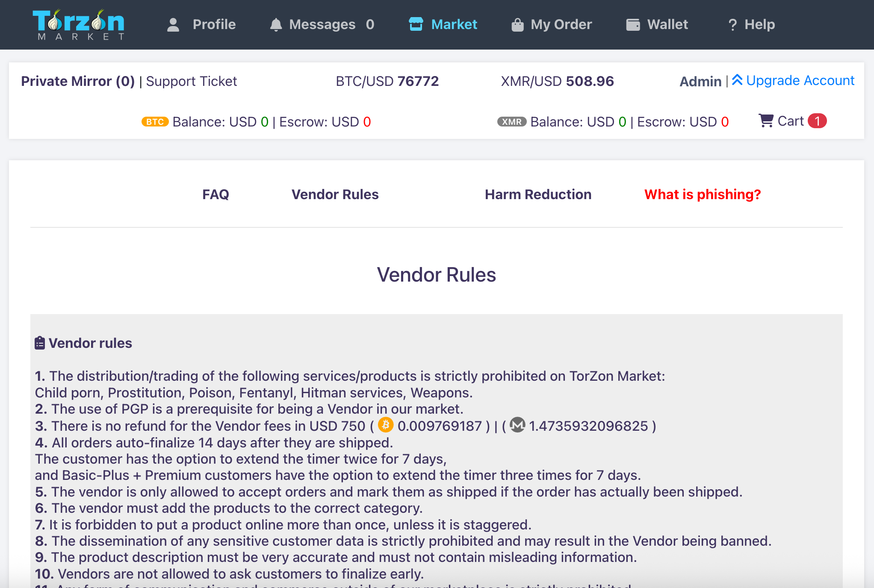Click rule 10 about finalize early
This screenshot has height=588, width=874.
(229, 574)
